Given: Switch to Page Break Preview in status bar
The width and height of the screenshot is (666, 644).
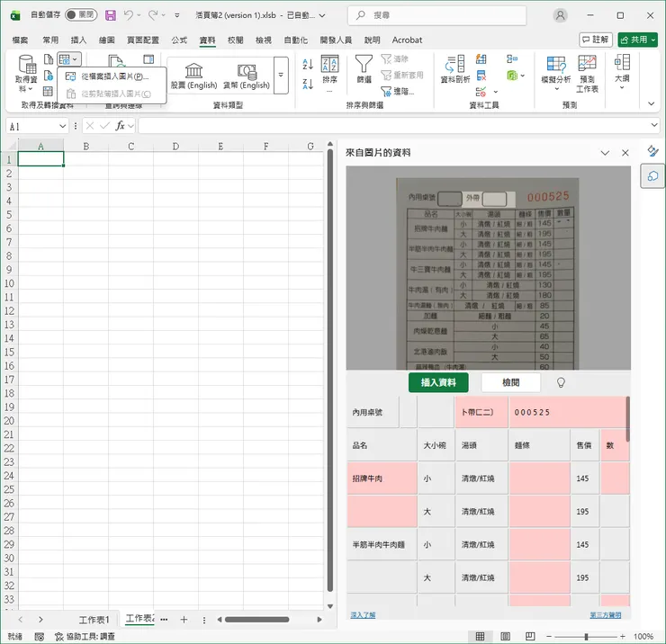Looking at the screenshot, I should tap(530, 636).
